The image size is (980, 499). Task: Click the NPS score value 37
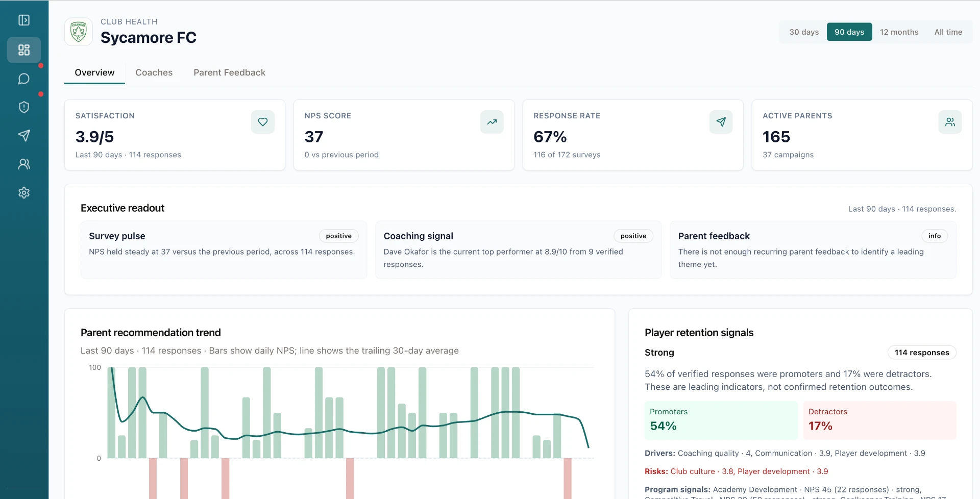[x=314, y=137]
